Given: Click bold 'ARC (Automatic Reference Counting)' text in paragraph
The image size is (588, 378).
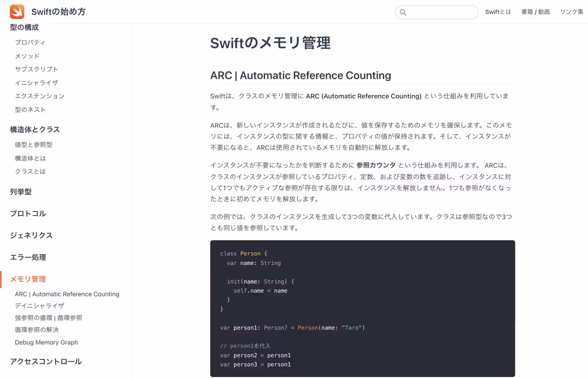Looking at the screenshot, I should tap(364, 96).
